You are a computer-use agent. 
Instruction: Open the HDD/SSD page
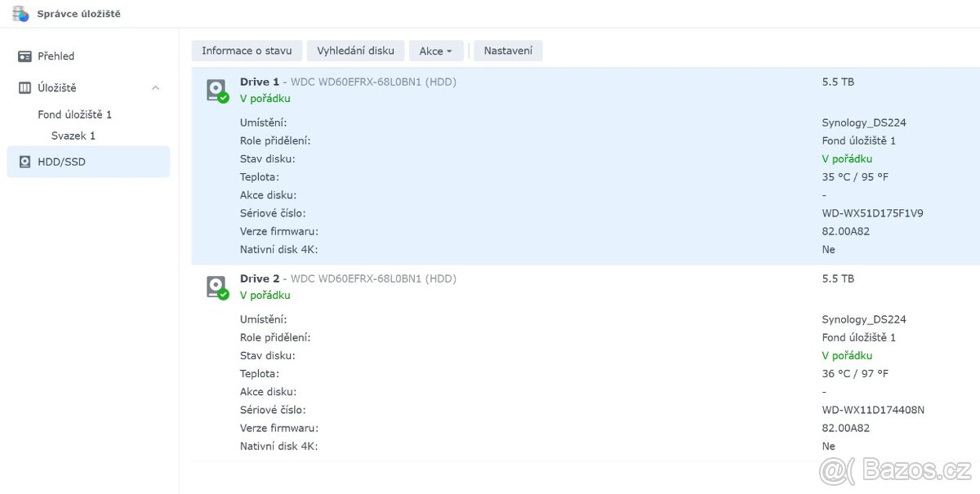click(x=88, y=162)
